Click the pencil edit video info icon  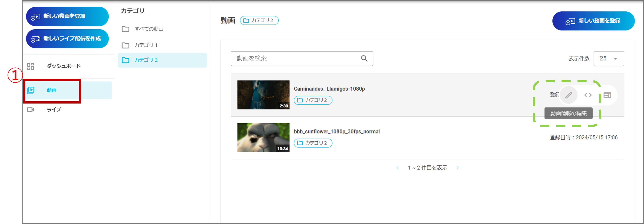(569, 95)
